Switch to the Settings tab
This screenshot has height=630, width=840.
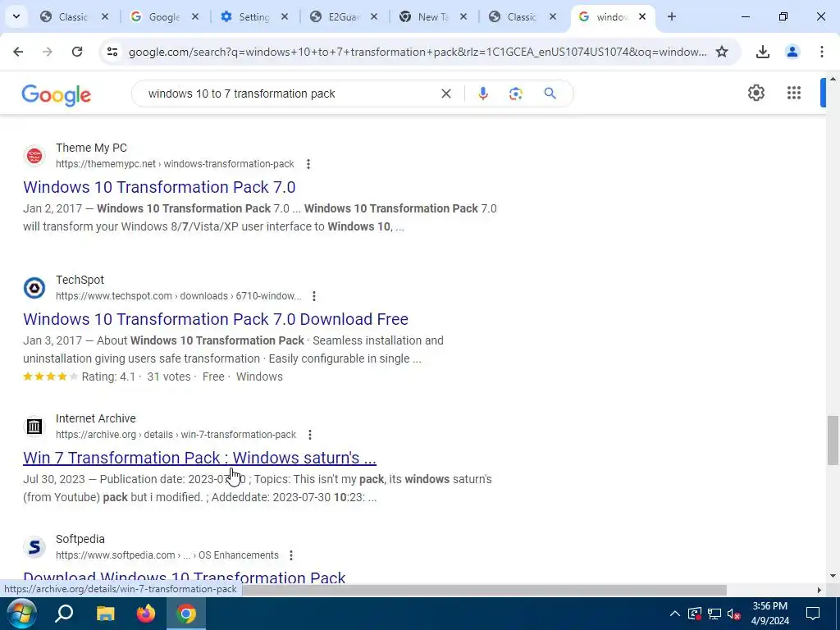click(x=253, y=16)
